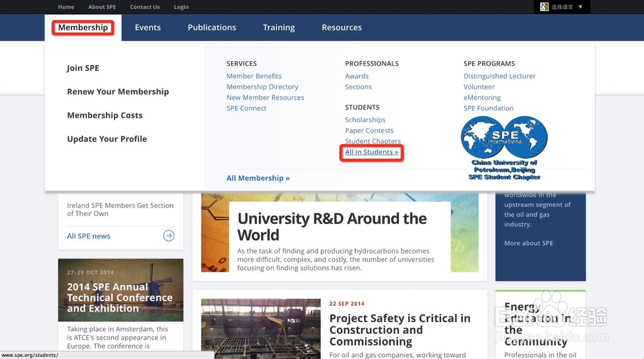Open eMentoring link
The height and width of the screenshot is (359, 644).
482,97
